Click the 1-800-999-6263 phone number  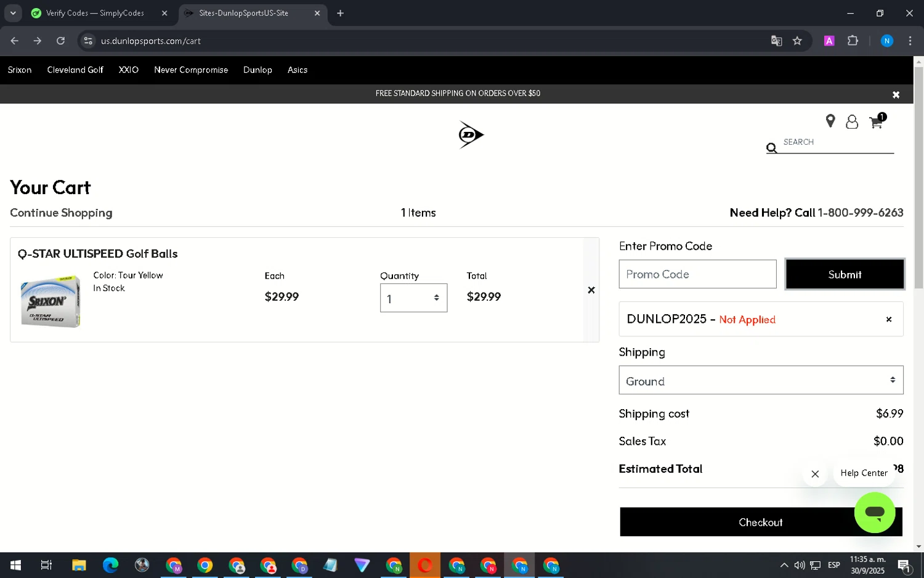[860, 213]
